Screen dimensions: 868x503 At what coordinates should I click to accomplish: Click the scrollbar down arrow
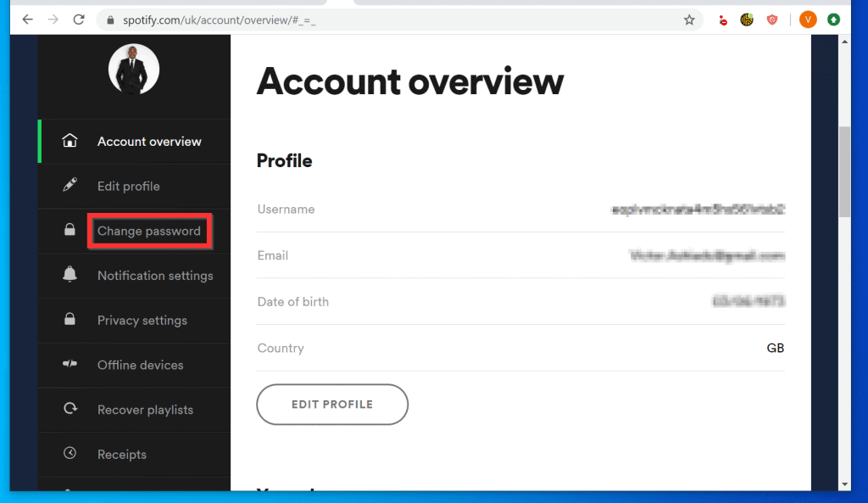(845, 484)
